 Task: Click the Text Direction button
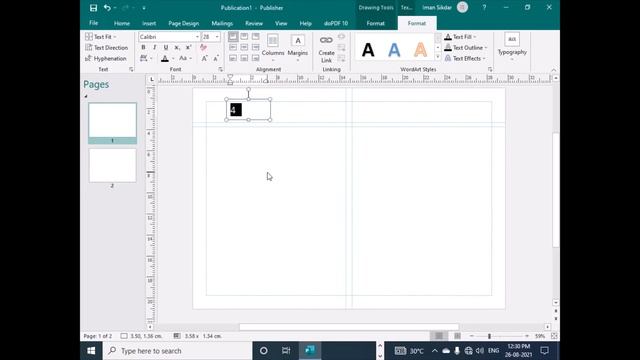(107, 48)
